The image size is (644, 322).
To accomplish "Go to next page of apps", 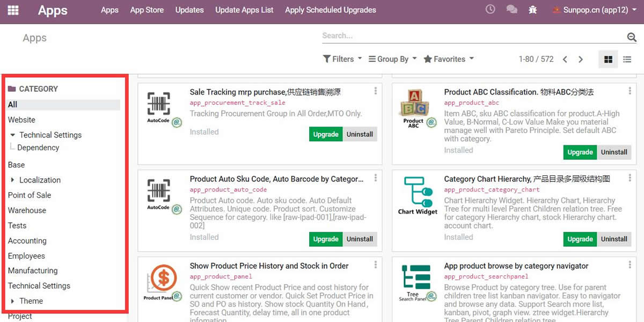I will 581,60.
